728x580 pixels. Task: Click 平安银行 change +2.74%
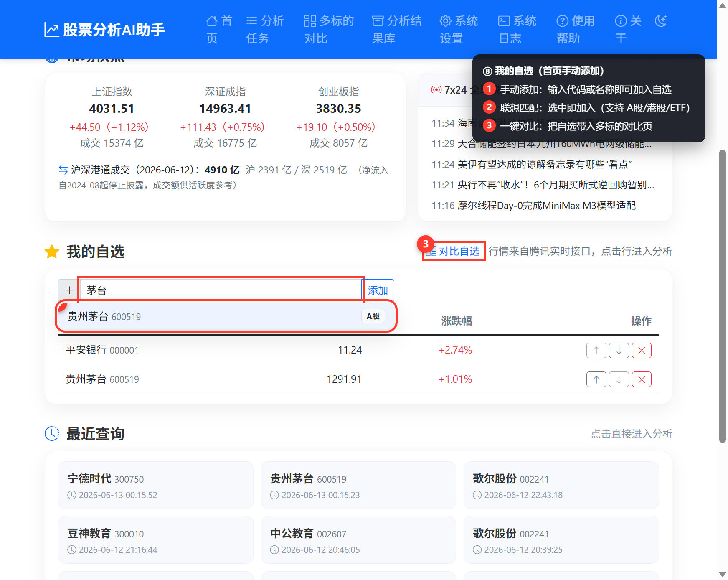[455, 350]
